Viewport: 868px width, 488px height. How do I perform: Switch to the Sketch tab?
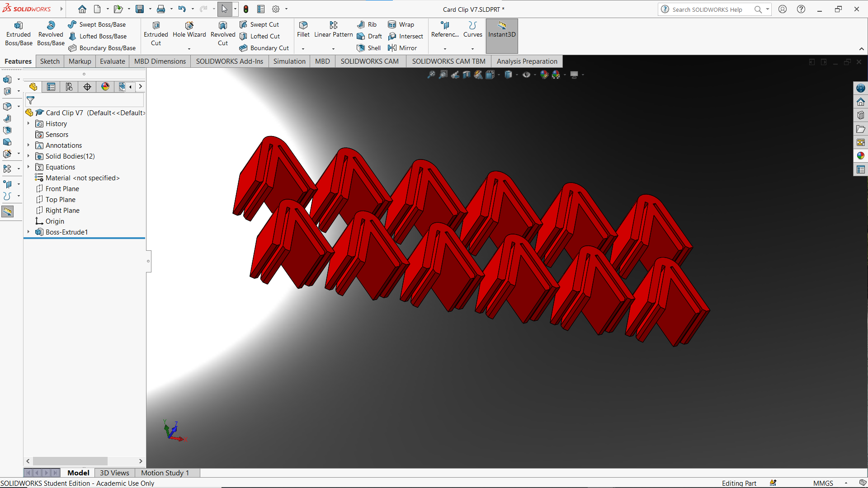49,61
